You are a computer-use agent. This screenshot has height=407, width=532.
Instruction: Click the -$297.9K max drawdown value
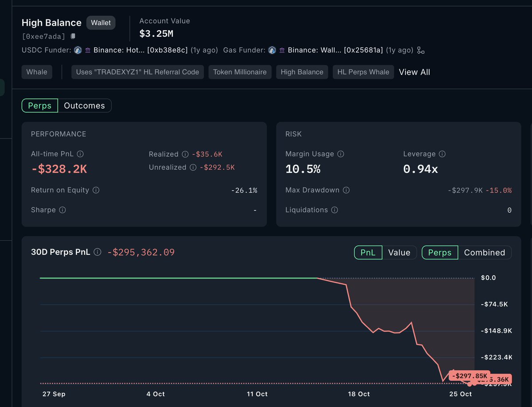(465, 191)
